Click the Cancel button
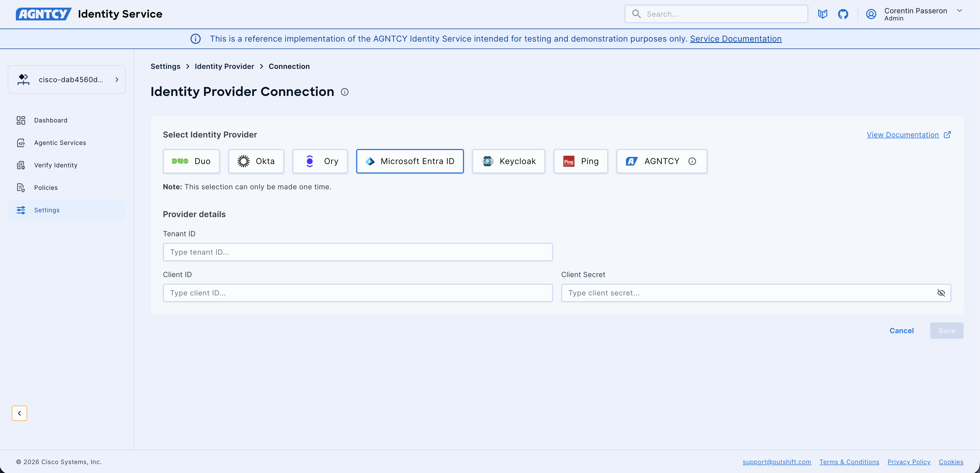The width and height of the screenshot is (980, 473). pos(902,331)
